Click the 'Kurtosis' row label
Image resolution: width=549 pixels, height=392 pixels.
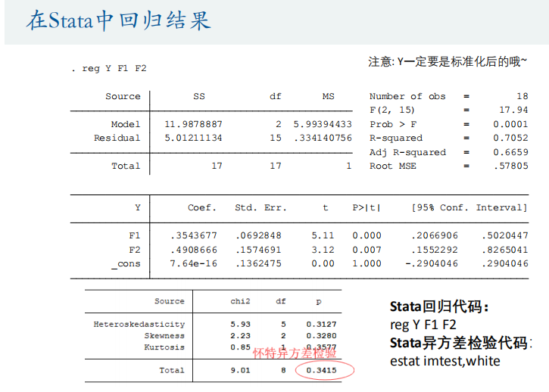pos(164,347)
